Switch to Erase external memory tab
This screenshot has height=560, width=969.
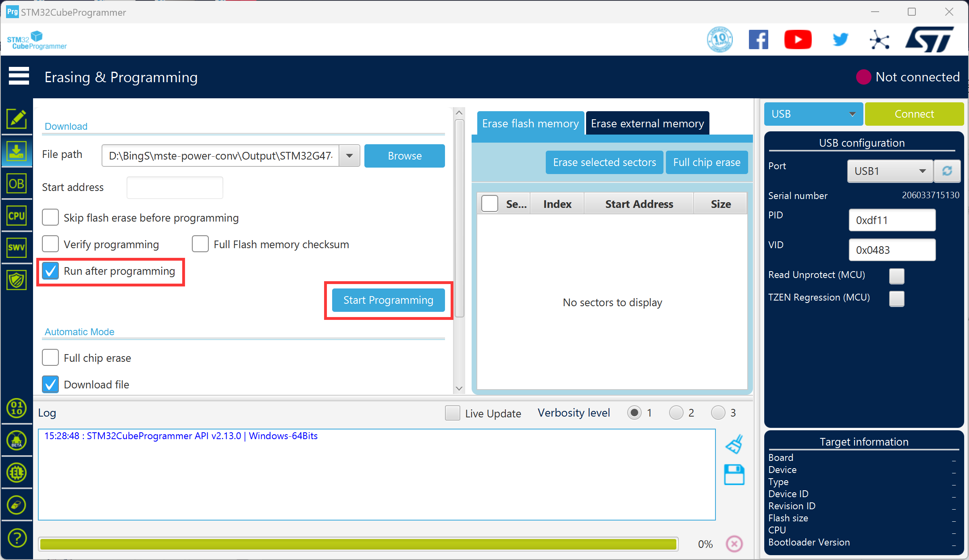point(647,123)
